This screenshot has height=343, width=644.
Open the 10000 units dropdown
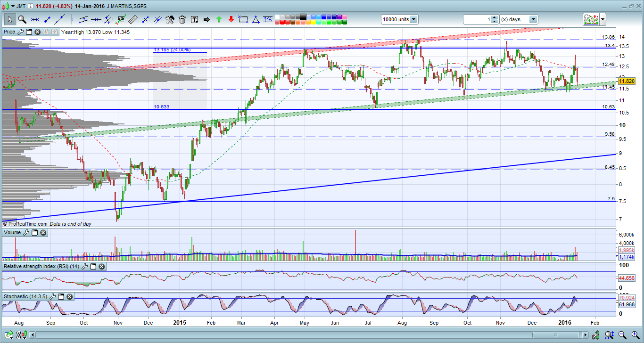[413, 19]
